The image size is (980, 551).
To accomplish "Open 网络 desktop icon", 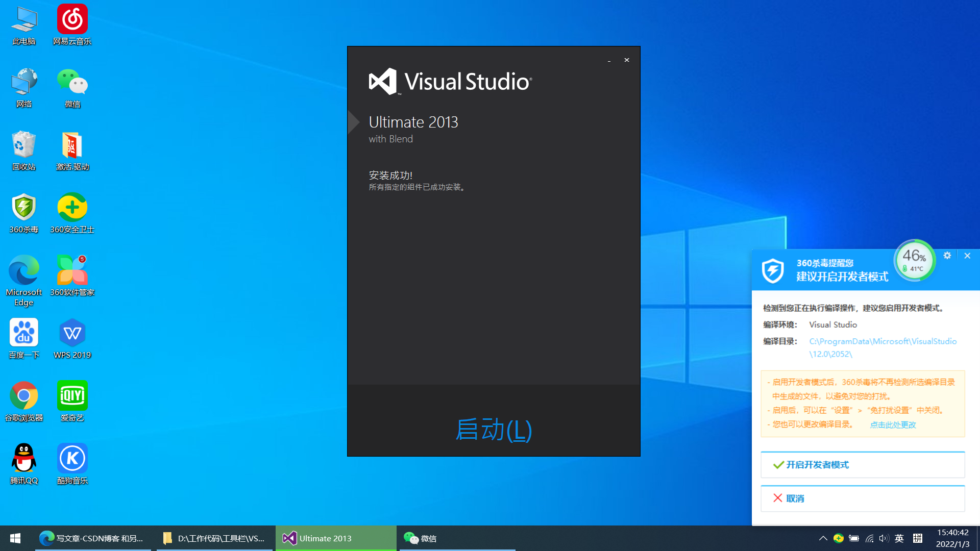I will pos(24,88).
